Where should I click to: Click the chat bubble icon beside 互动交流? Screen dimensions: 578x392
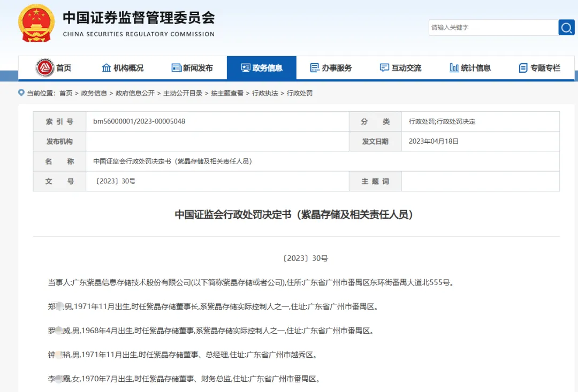pyautogui.click(x=384, y=68)
